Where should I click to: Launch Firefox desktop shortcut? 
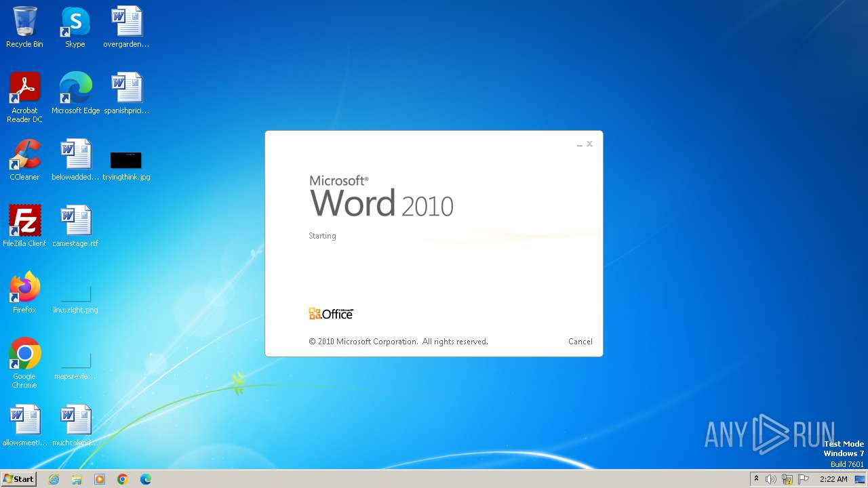[x=24, y=293]
